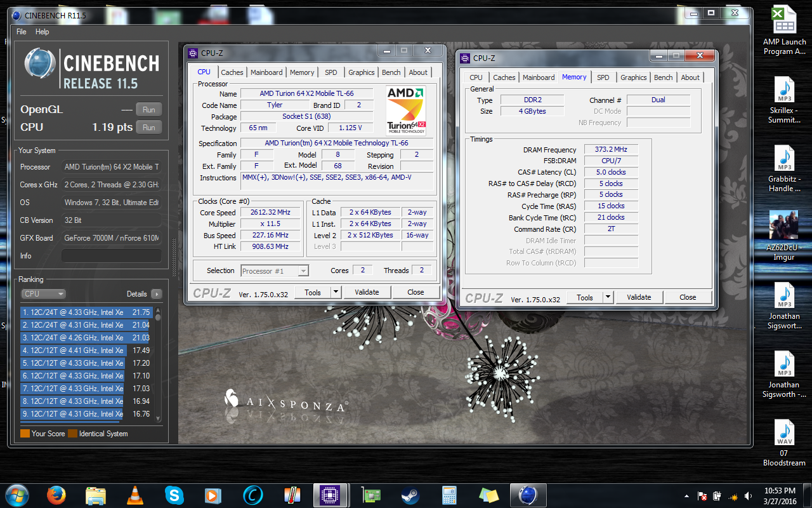Click the battery power tray icon
The image size is (812, 508).
[717, 495]
